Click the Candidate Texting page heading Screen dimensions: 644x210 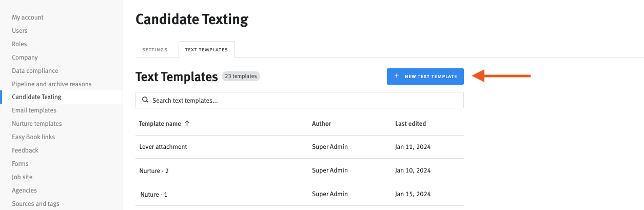click(192, 20)
